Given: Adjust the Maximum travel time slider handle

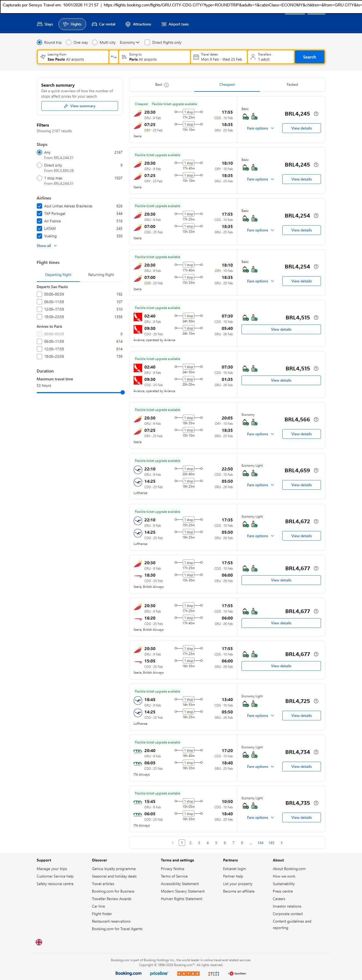Looking at the screenshot, I should (123, 392).
